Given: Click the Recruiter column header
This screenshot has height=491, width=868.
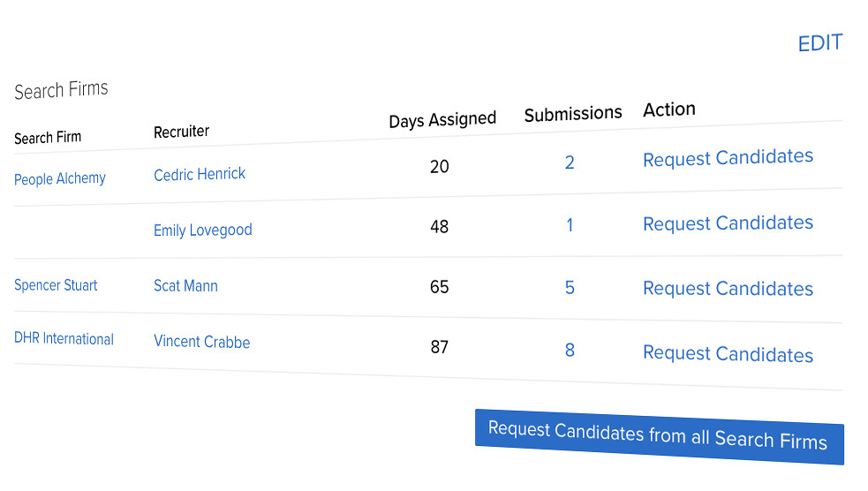Looking at the screenshot, I should coord(182,132).
